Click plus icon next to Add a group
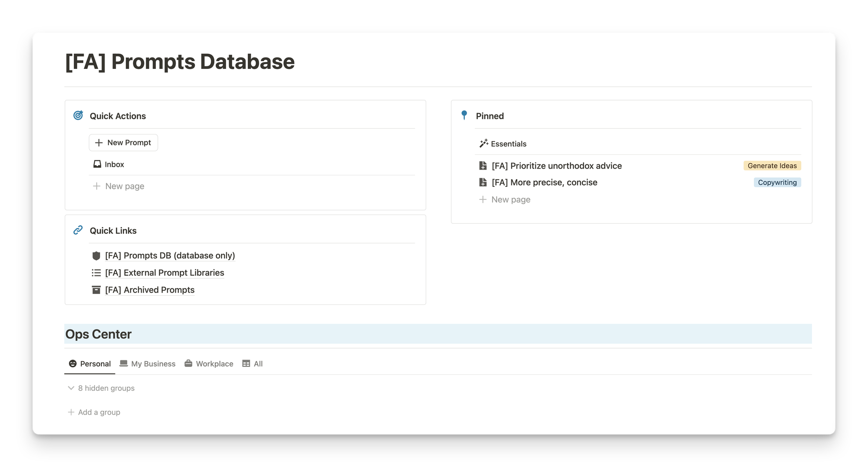 click(71, 412)
